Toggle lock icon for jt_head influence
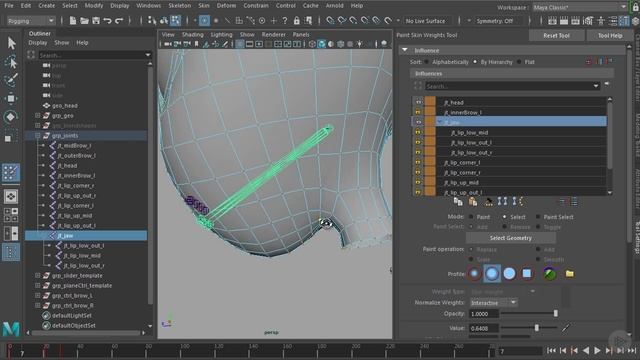Image resolution: width=640 pixels, height=360 pixels. 418,102
